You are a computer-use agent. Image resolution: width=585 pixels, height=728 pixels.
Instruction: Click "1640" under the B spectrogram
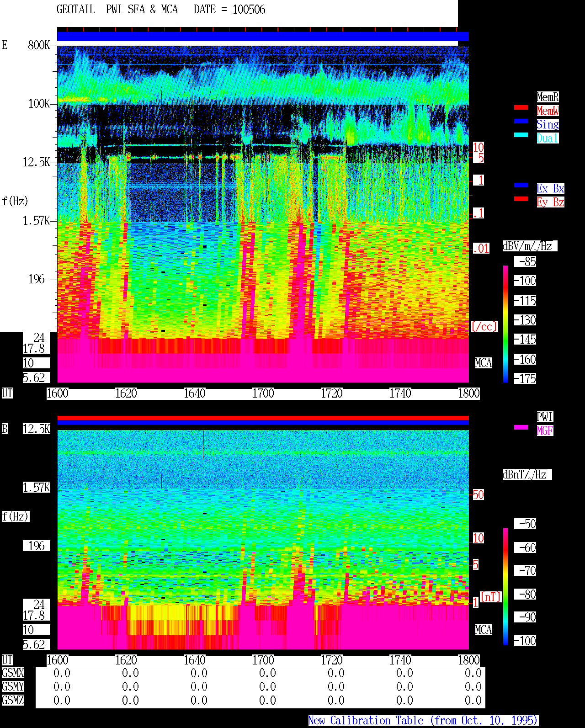click(x=195, y=660)
